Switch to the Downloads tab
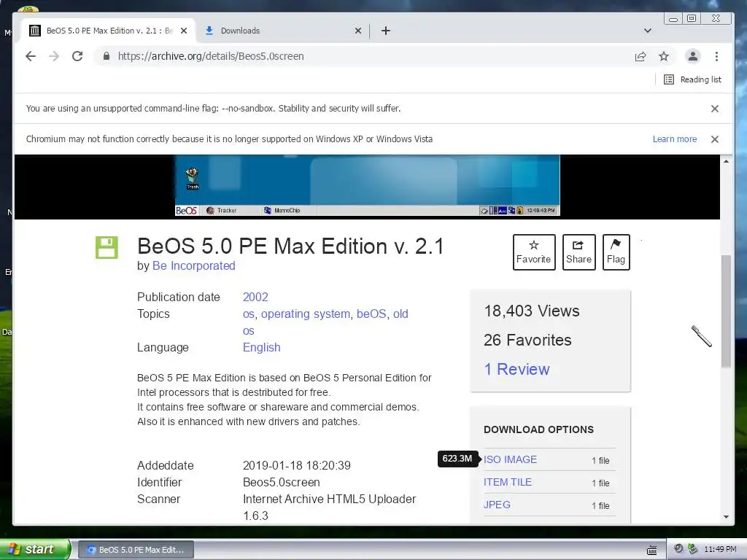The image size is (747, 560). click(x=282, y=31)
